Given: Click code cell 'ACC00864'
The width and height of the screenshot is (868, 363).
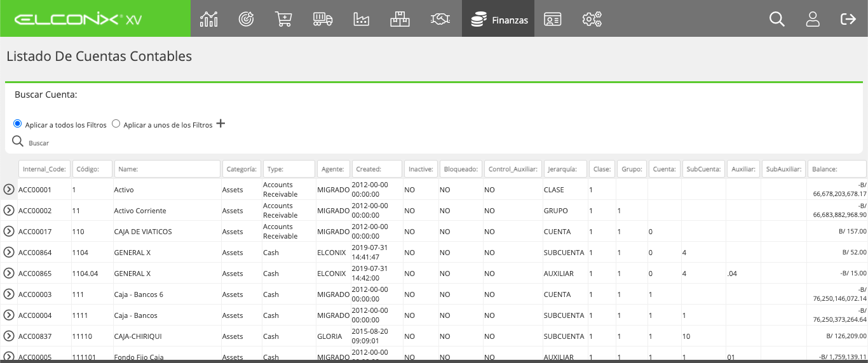Looking at the screenshot, I should 35,253.
